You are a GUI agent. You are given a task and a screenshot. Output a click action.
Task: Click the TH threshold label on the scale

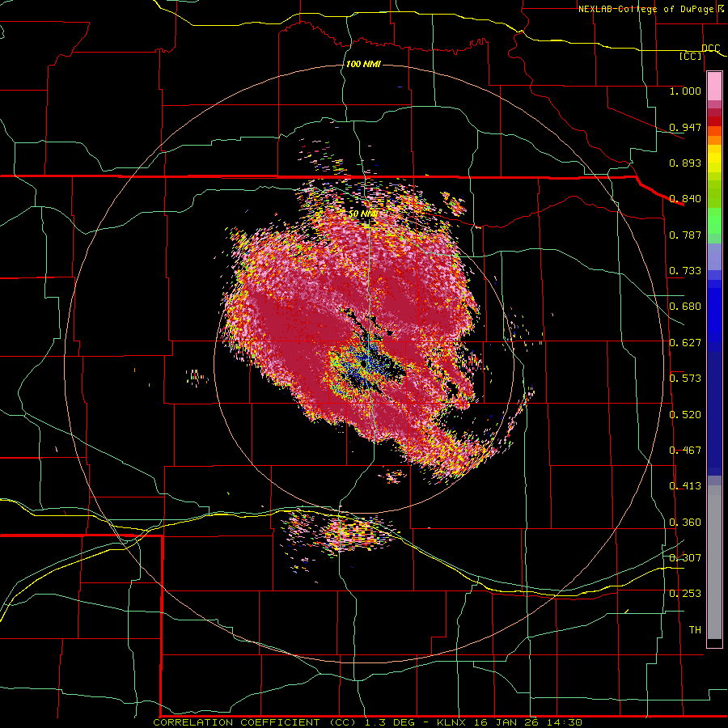coord(695,630)
